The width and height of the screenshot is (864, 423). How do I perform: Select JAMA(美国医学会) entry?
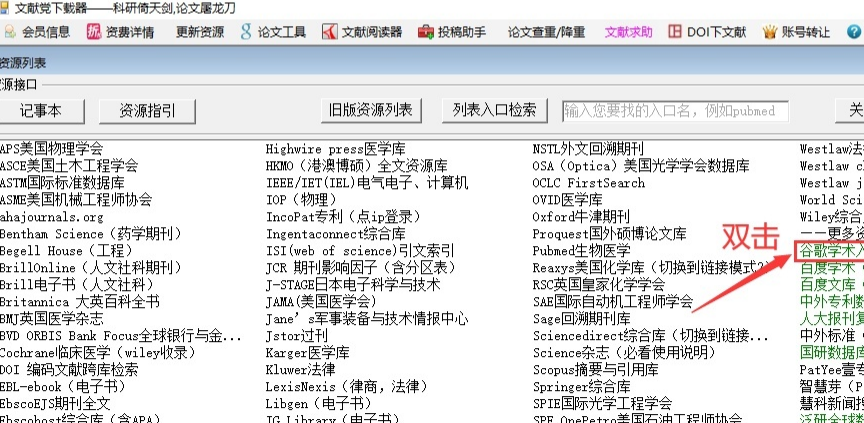(321, 302)
